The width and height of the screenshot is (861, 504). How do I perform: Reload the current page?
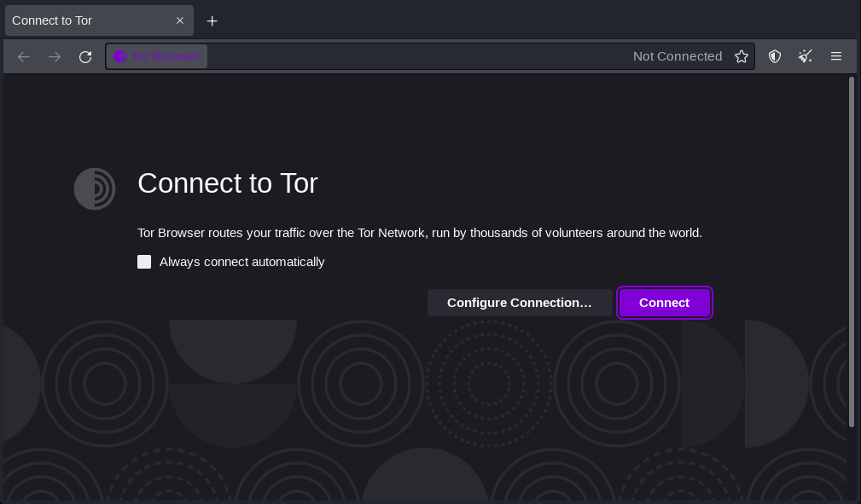pos(85,56)
